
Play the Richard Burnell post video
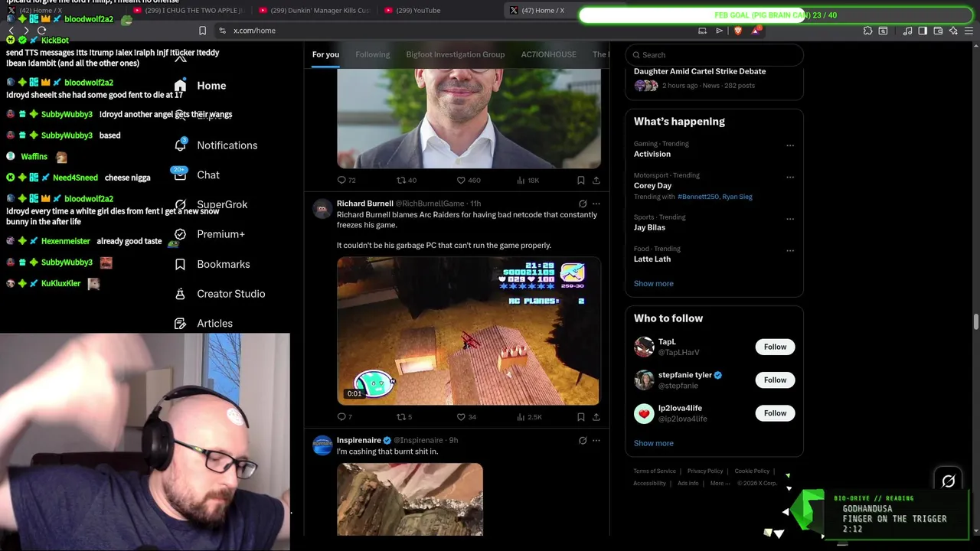point(469,331)
